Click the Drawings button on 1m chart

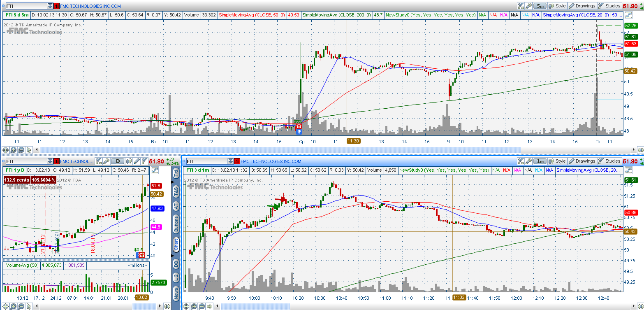point(582,161)
